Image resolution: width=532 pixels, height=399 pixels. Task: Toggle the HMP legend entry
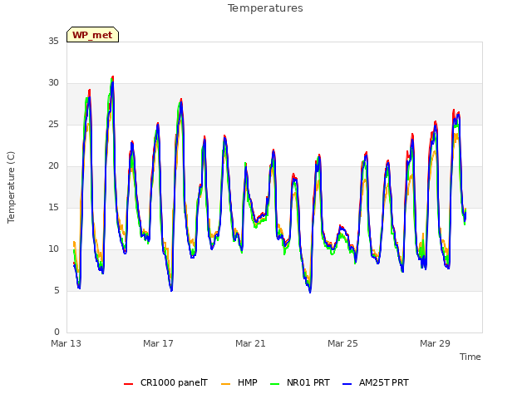239,382
